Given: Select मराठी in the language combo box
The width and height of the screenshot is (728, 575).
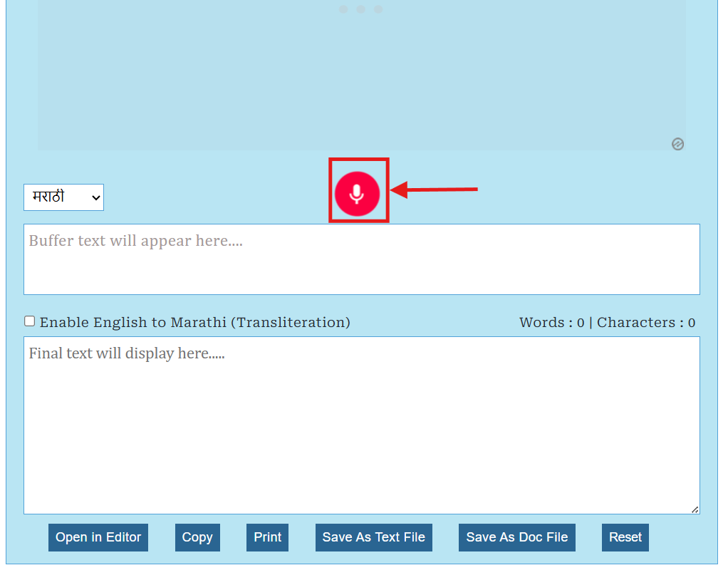Looking at the screenshot, I should click(x=63, y=197).
